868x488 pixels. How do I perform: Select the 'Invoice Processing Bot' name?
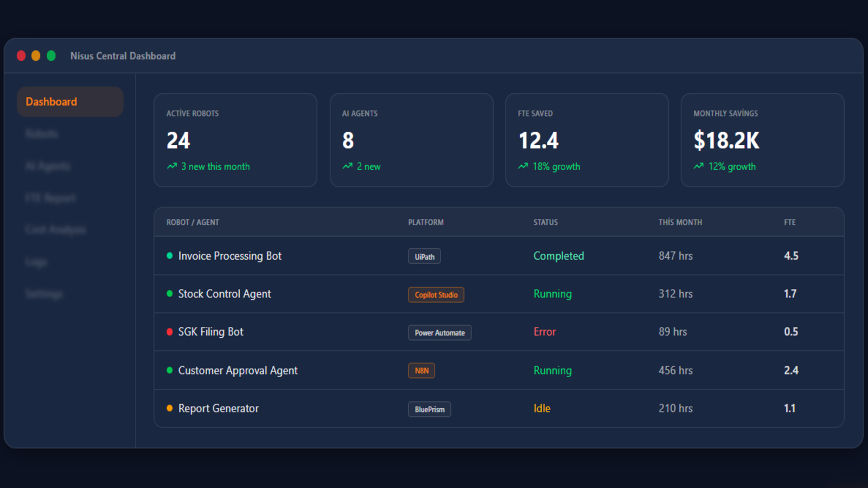[x=230, y=256]
